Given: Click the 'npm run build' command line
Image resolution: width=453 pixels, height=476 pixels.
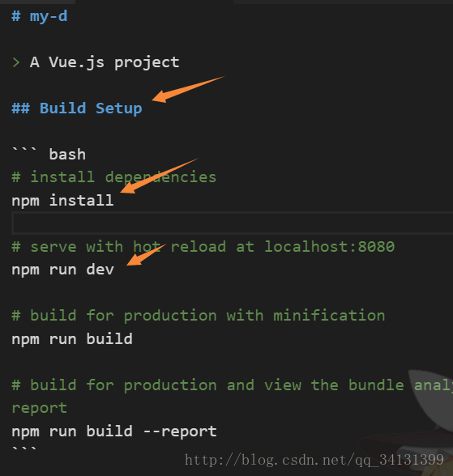Looking at the screenshot, I should coord(72,338).
